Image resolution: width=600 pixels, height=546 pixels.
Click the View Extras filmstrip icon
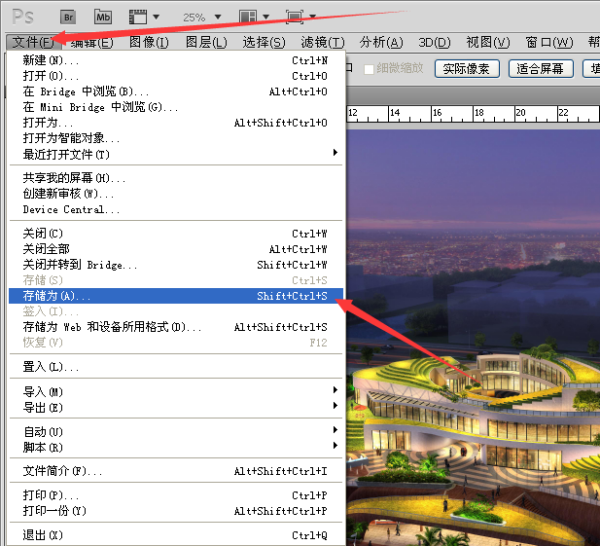tap(138, 17)
